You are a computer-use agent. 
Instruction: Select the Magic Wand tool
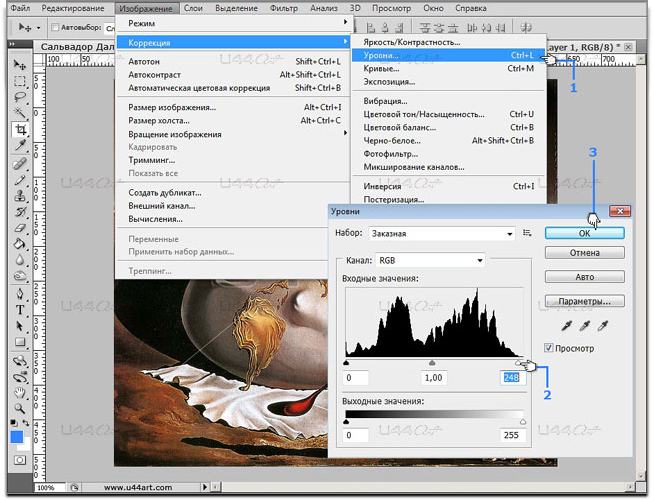pyautogui.click(x=20, y=112)
